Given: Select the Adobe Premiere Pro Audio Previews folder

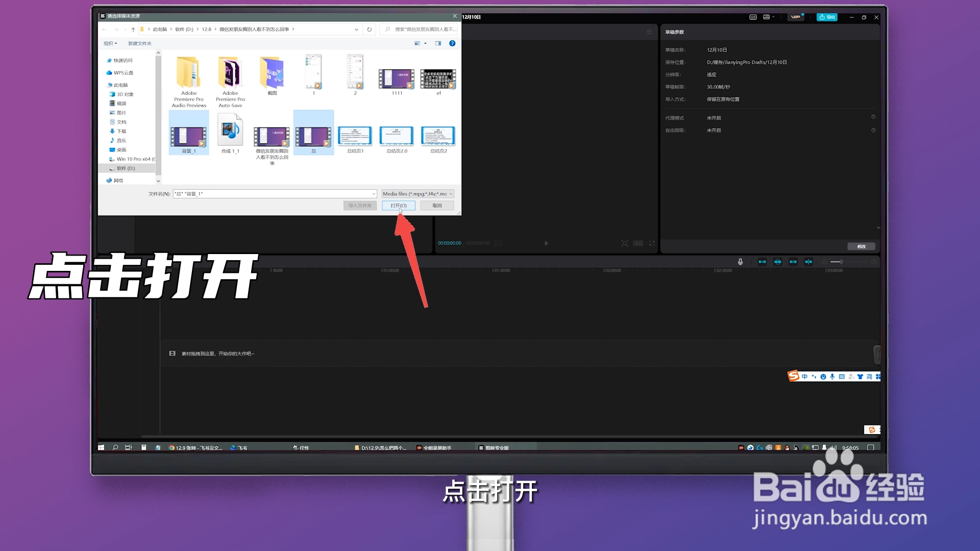Looking at the screenshot, I should coord(189,82).
